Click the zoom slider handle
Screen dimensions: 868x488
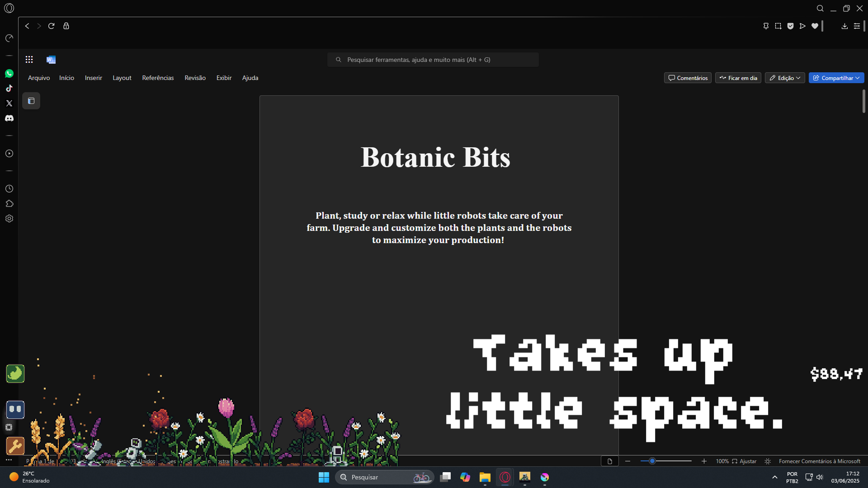[652, 461]
